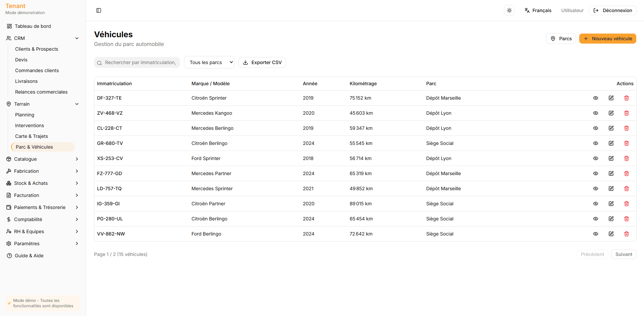The height and width of the screenshot is (316, 644).
Task: Export the list with Exporter CSV
Action: pyautogui.click(x=262, y=62)
